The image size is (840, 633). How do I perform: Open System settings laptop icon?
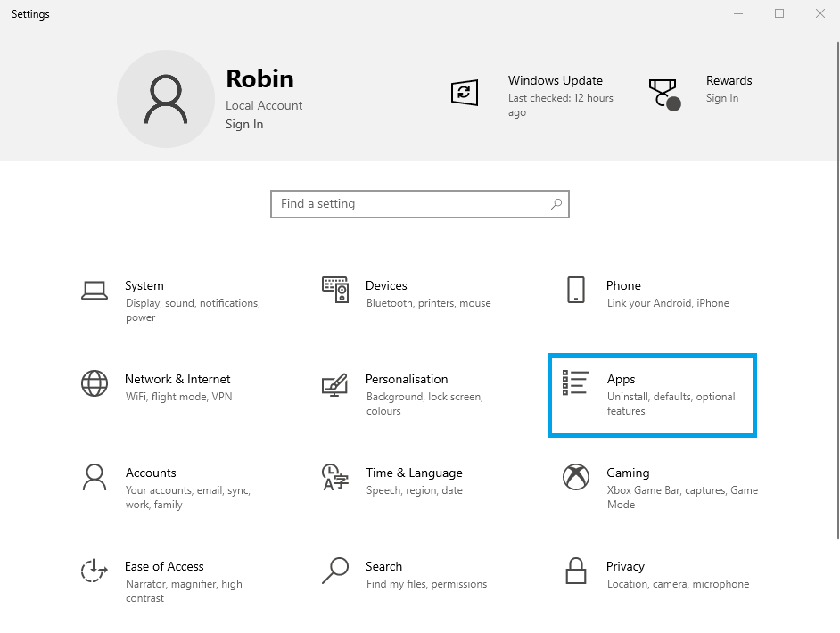coord(95,291)
